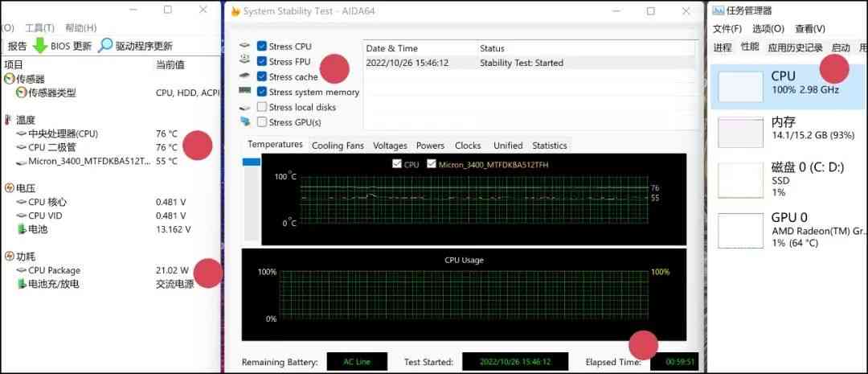The width and height of the screenshot is (868, 374).
Task: Click the AIDA64 flame icon in title bar
Action: 235,11
